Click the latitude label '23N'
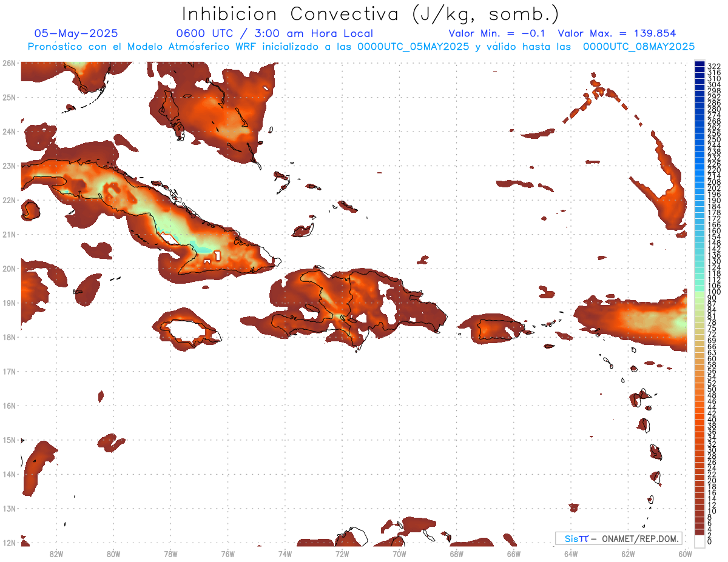The height and width of the screenshot is (562, 728). click(x=8, y=166)
